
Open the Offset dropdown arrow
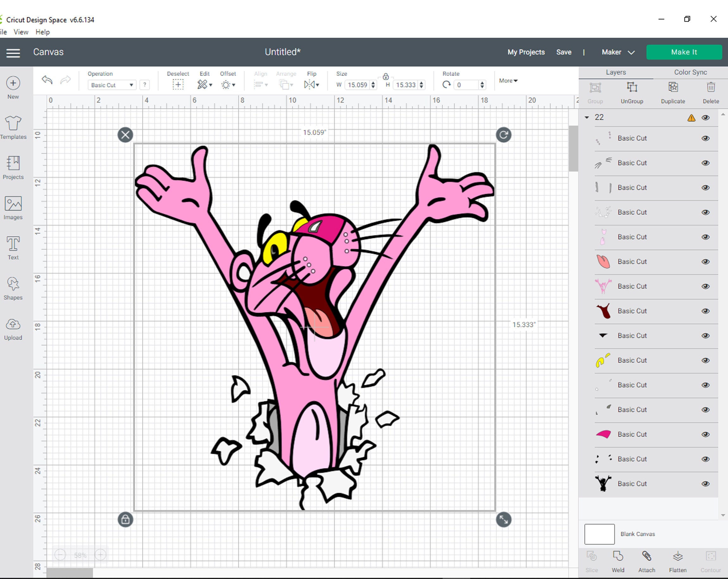coord(234,85)
